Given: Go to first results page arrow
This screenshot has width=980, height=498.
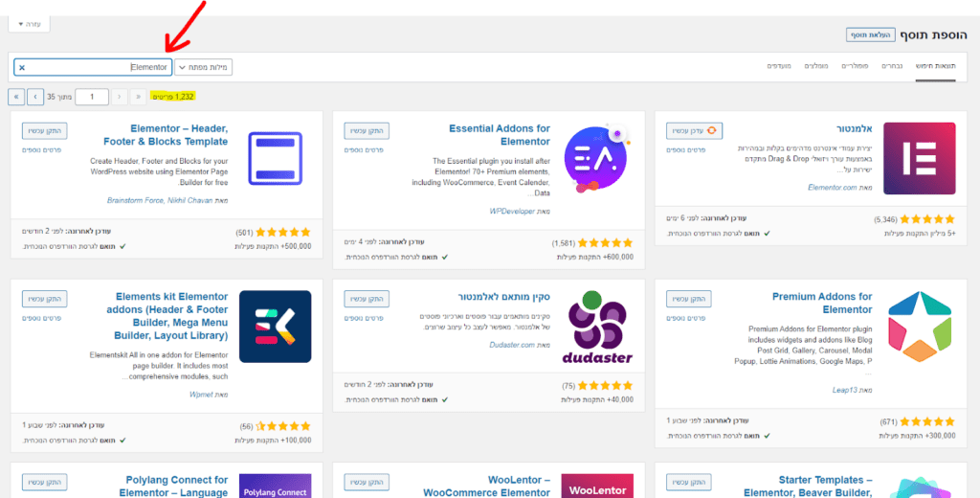Looking at the screenshot, I should click(138, 97).
